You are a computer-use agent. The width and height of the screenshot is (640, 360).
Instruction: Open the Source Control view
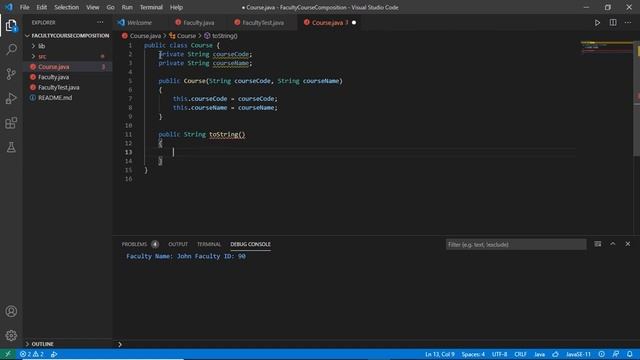click(11, 74)
